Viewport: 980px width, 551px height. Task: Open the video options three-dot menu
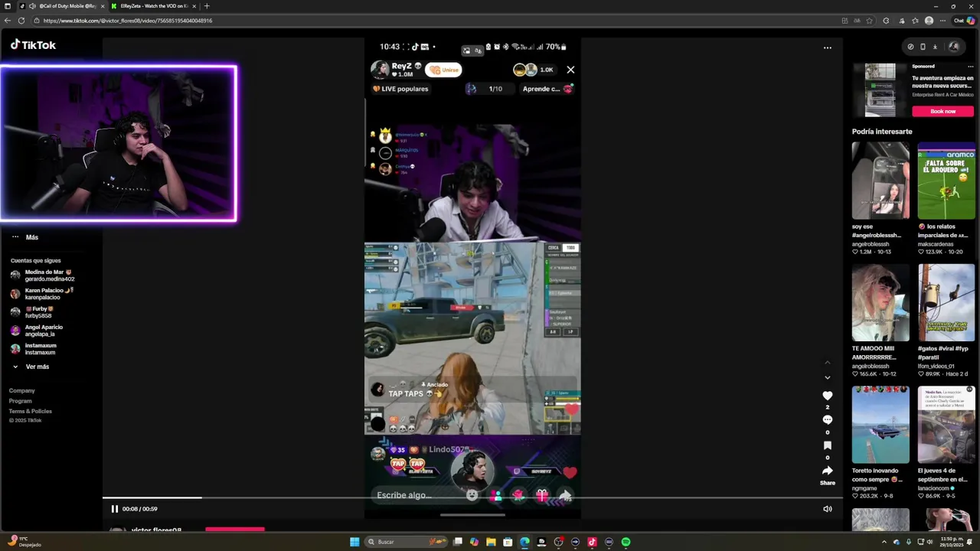pyautogui.click(x=827, y=47)
